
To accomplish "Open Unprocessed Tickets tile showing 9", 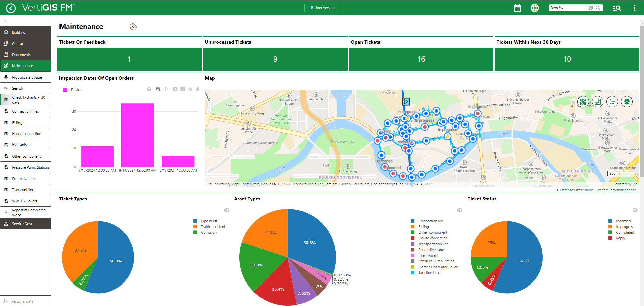I will click(x=275, y=59).
